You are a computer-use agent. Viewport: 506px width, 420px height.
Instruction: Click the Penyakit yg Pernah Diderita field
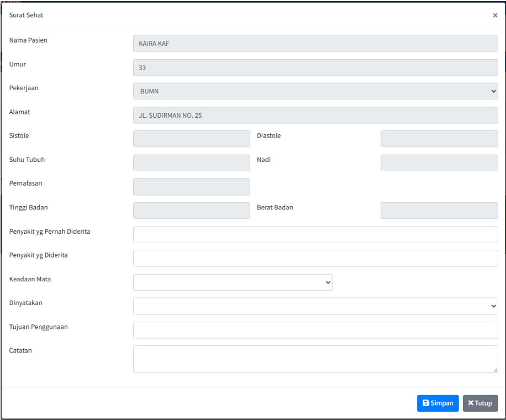315,234
